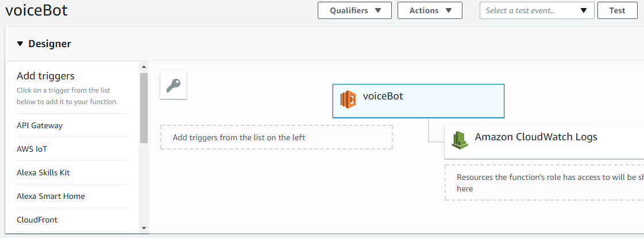The image size is (644, 238).
Task: Click the green CloudWatch Logs icon
Action: (x=460, y=140)
